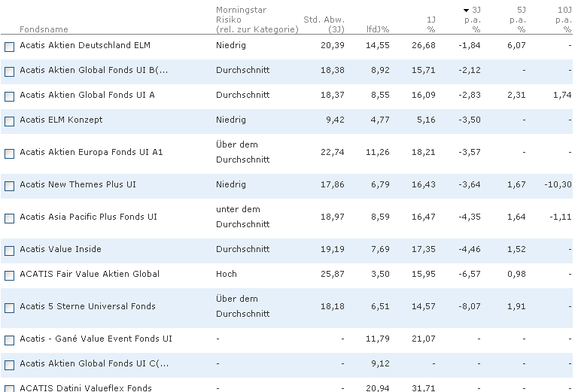Open Acatis Aktien Global Fonds UI C link
This screenshot has width=578, height=392.
pos(94,363)
